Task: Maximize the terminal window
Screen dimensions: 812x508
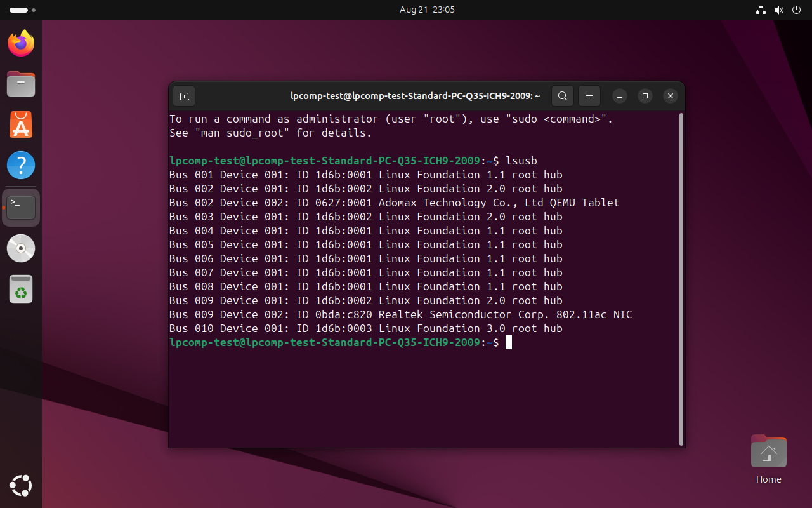Action: point(645,96)
